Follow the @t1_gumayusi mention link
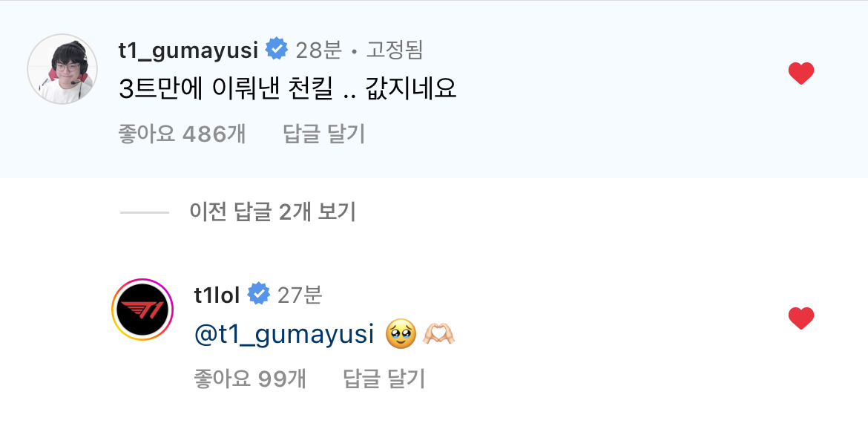 click(x=283, y=334)
